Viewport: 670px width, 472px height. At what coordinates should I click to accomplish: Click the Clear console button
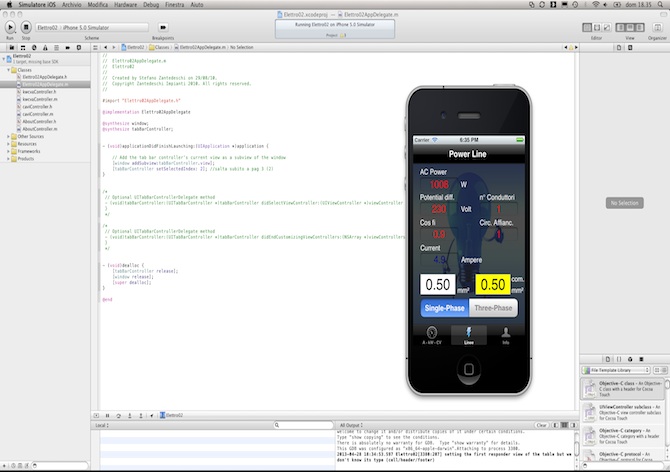click(x=541, y=425)
